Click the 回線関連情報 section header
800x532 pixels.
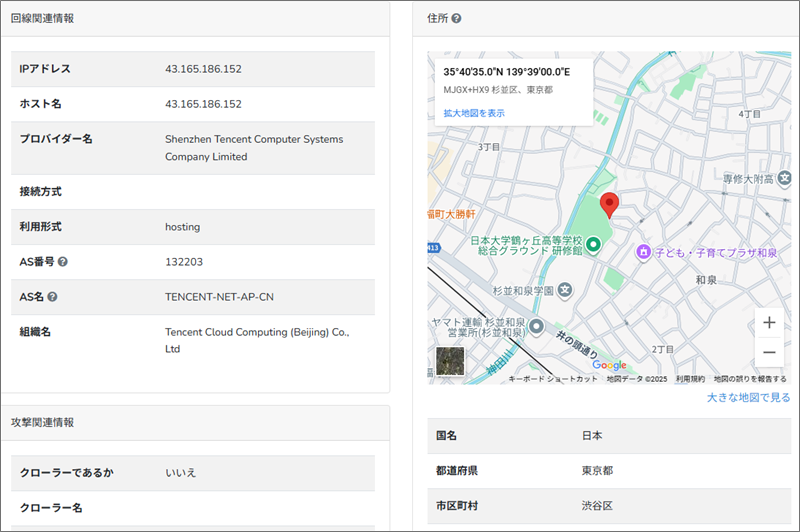pos(42,18)
